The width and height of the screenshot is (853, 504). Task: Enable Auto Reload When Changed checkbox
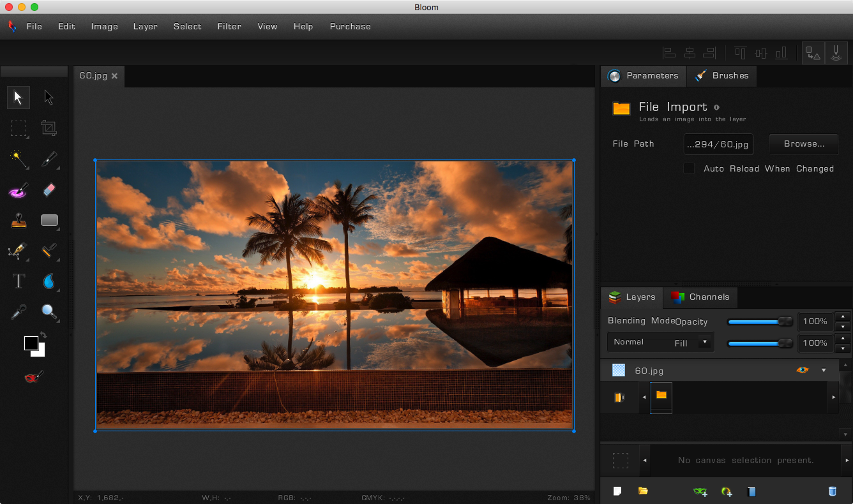(x=689, y=168)
